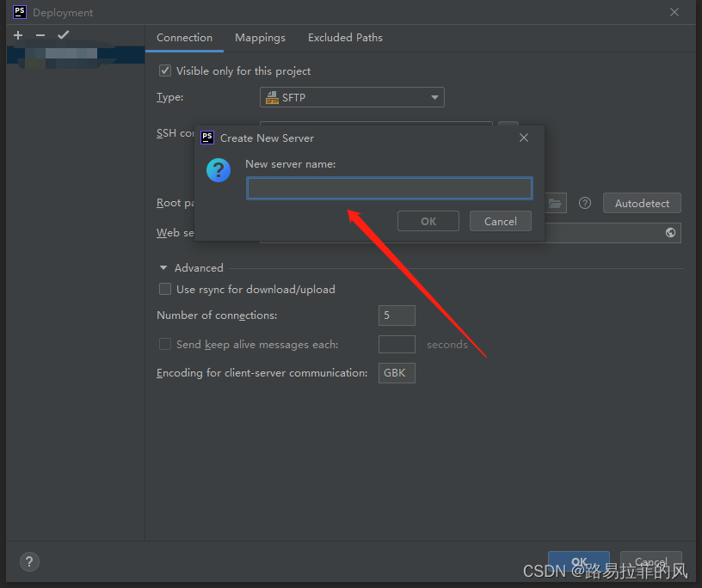702x588 pixels.
Task: Confirm OK in Create New Server dialog
Action: [x=428, y=221]
